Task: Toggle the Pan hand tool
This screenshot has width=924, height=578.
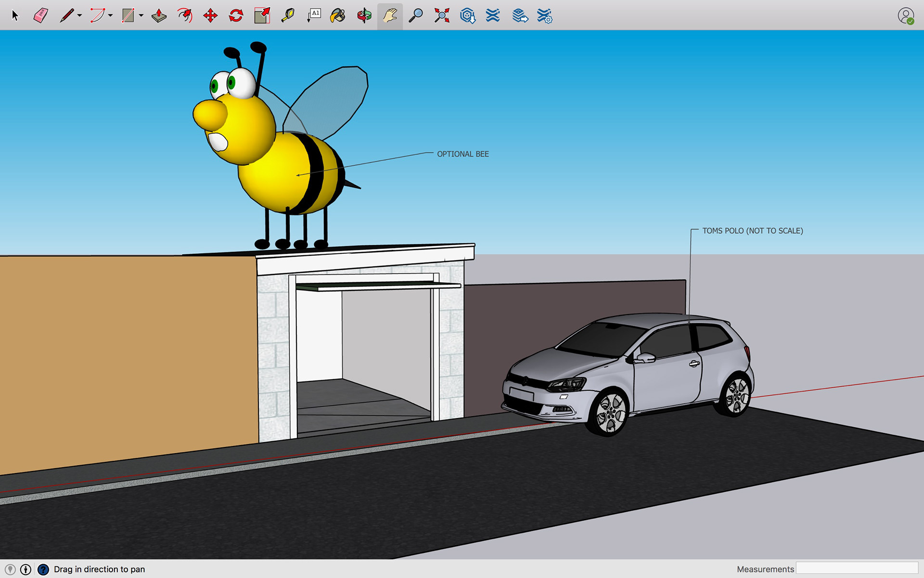Action: [x=390, y=16]
